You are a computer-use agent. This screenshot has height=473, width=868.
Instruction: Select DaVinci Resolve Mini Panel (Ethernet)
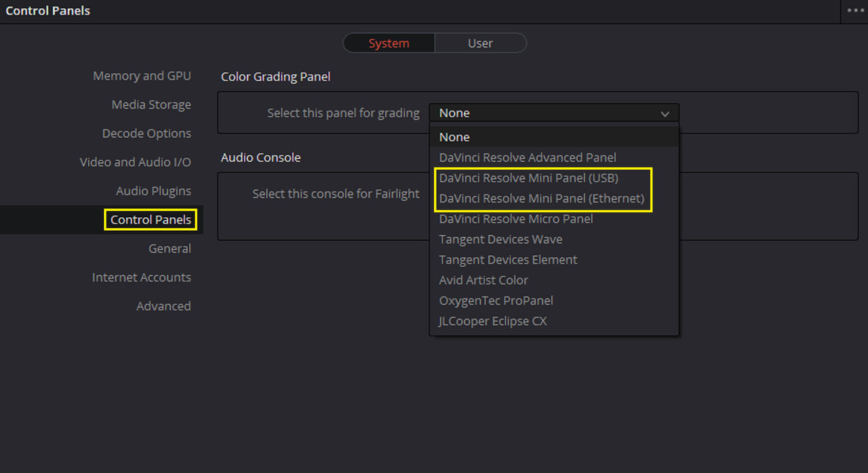click(x=554, y=198)
